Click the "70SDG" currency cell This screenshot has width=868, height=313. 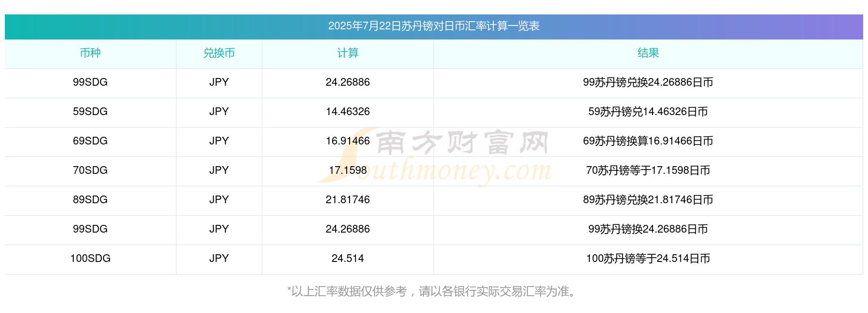point(90,170)
